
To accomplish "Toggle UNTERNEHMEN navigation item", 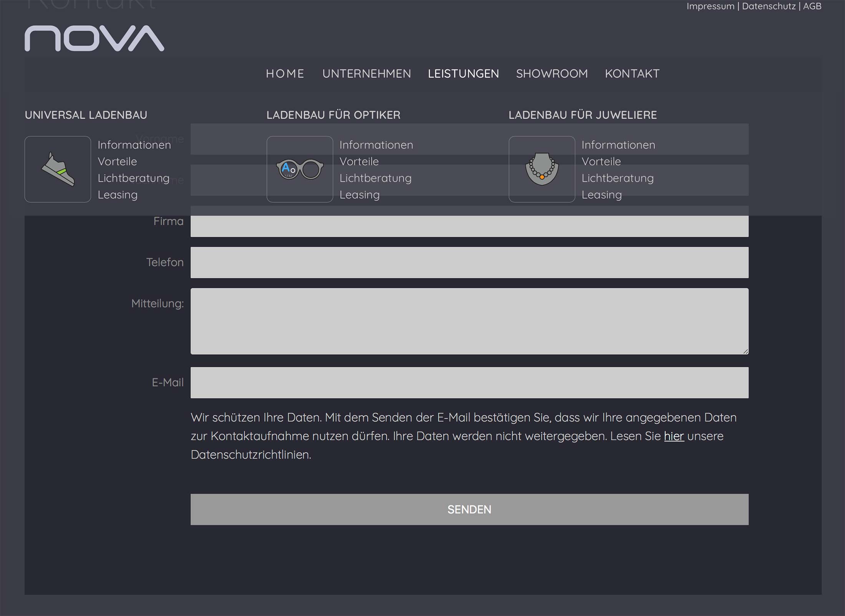I will click(x=365, y=73).
